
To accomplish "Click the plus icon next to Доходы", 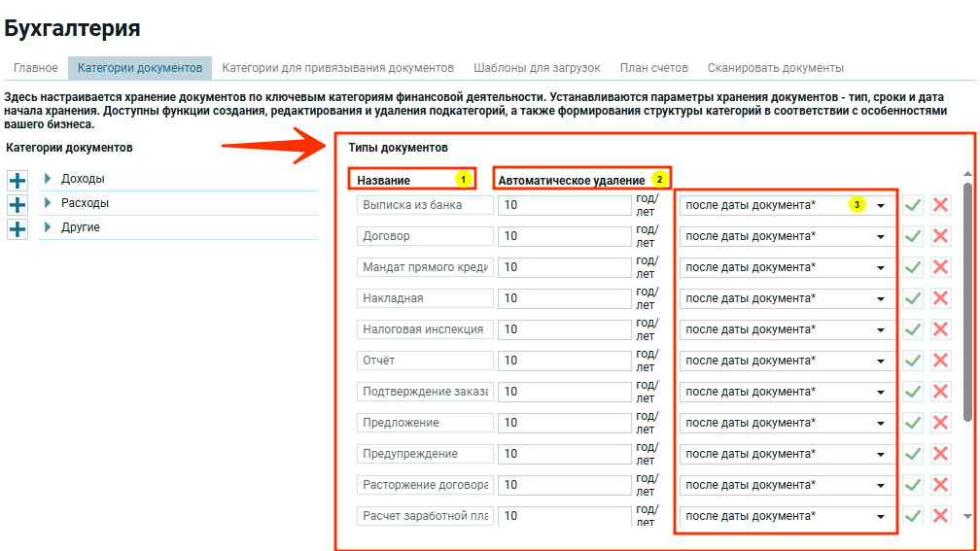I will pos(17,181).
